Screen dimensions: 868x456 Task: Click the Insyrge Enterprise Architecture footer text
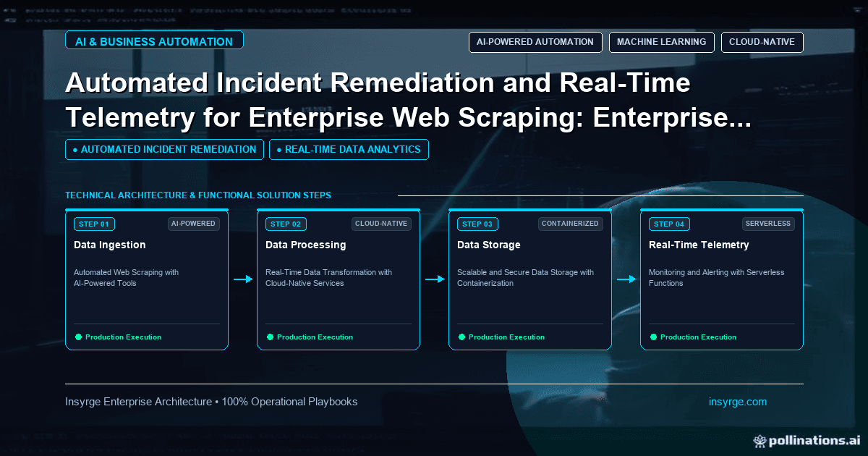211,402
